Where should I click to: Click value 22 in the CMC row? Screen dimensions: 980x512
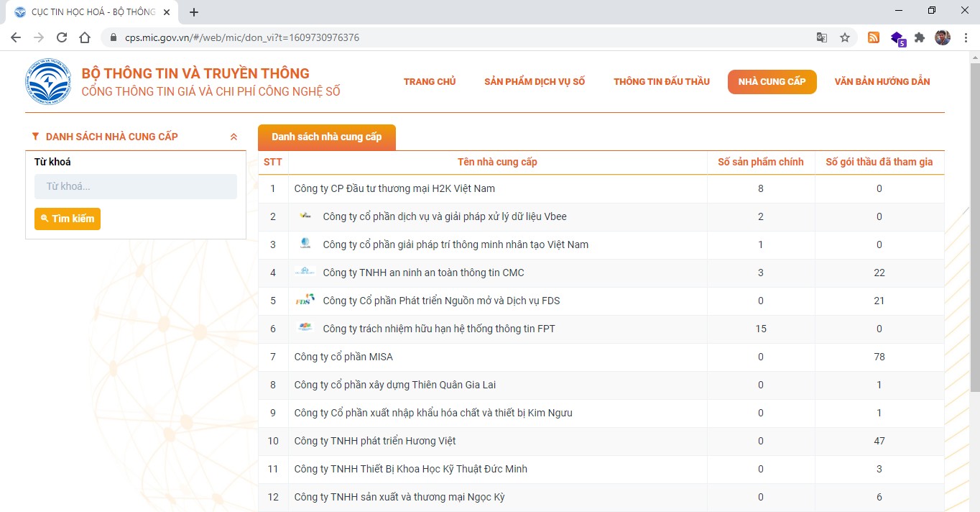[879, 273]
